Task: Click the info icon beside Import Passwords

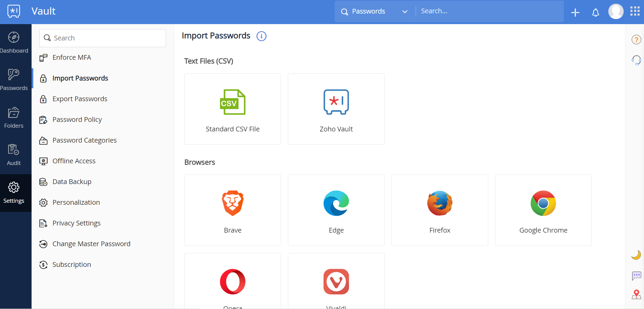Action: (x=261, y=36)
